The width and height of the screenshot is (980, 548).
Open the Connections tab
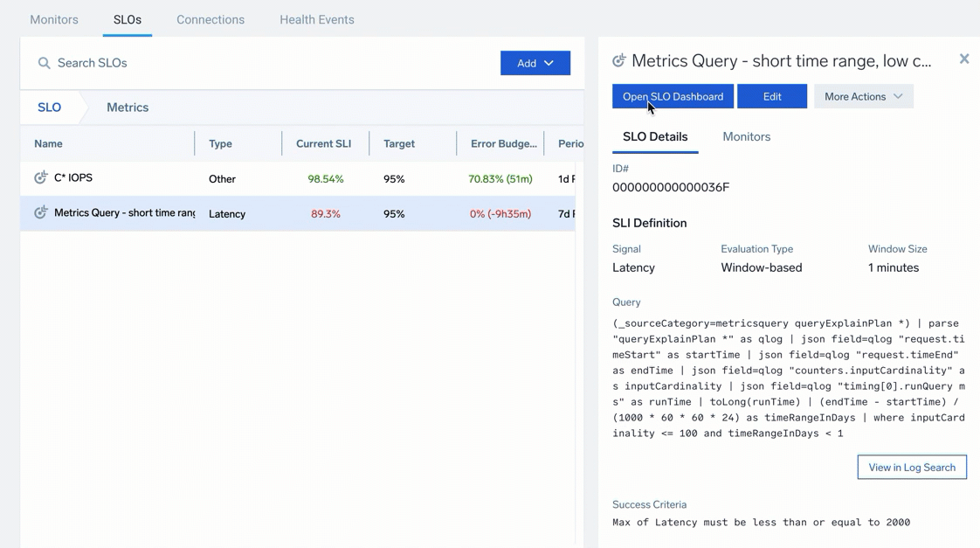210,19
